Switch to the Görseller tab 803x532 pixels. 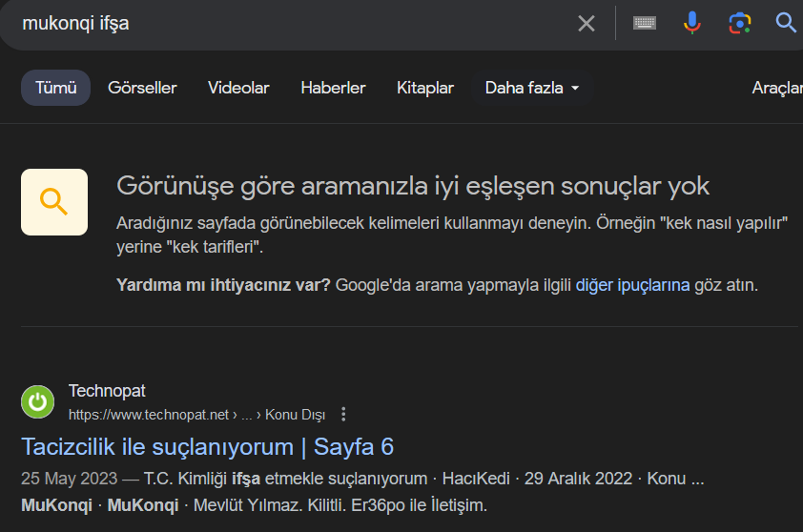coord(142,88)
